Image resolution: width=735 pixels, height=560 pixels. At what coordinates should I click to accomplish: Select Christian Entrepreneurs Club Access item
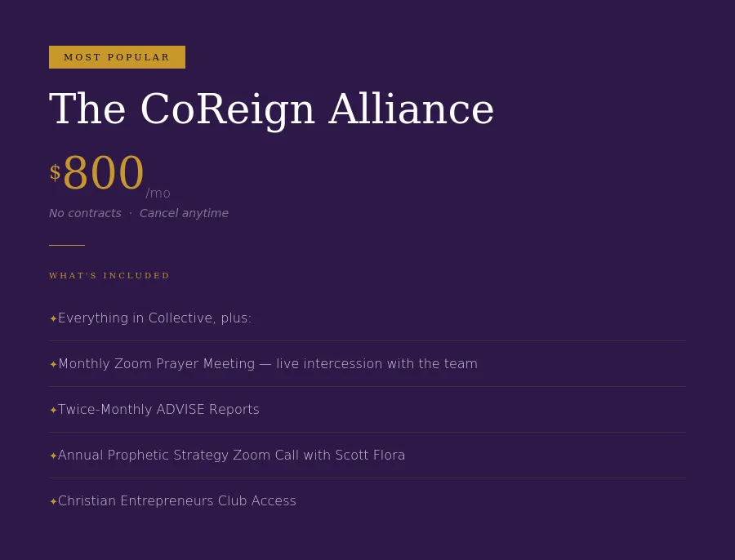point(367,501)
